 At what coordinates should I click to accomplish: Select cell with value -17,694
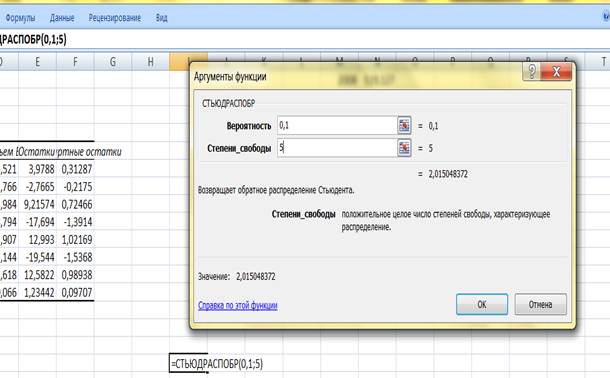point(37,222)
